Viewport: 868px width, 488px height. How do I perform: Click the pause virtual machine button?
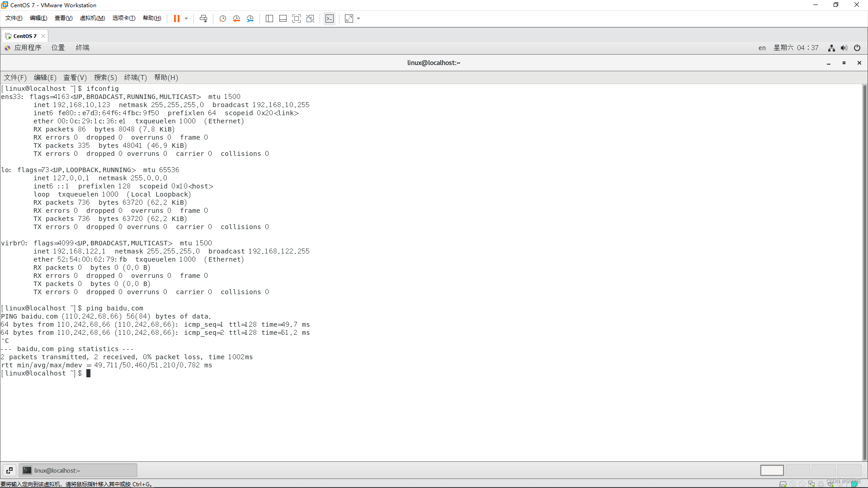tap(176, 19)
